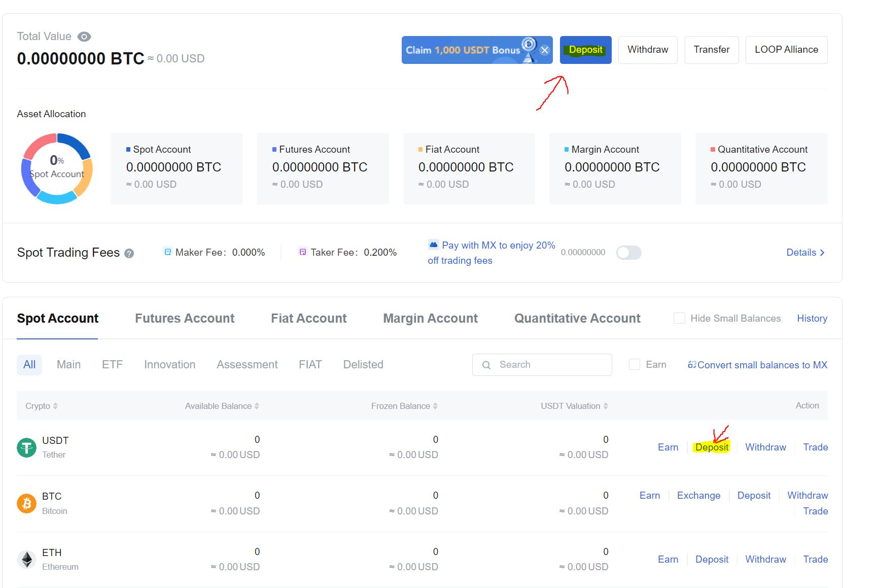Click Earn in the USDT row
This screenshot has height=588, width=878.
[x=668, y=447]
